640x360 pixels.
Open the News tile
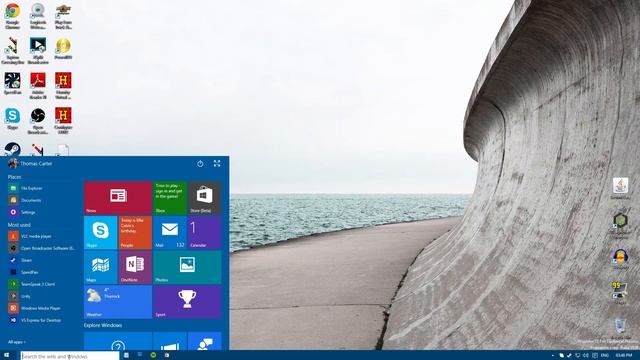tap(118, 198)
